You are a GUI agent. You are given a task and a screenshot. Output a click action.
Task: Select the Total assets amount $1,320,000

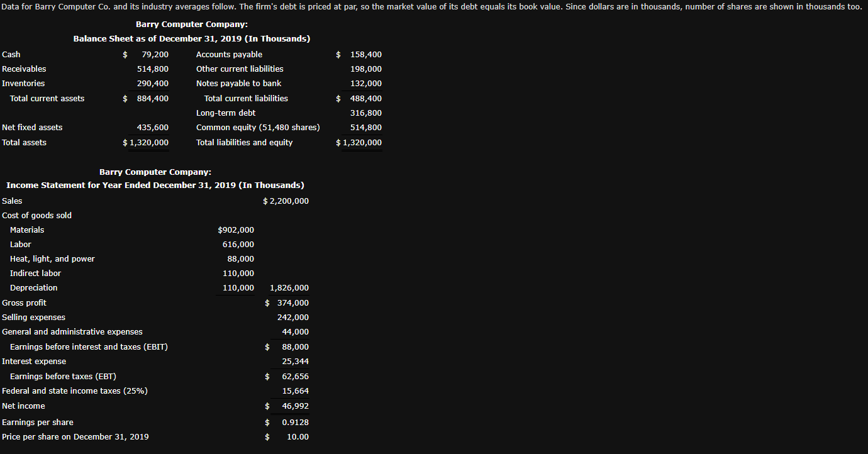click(x=145, y=143)
